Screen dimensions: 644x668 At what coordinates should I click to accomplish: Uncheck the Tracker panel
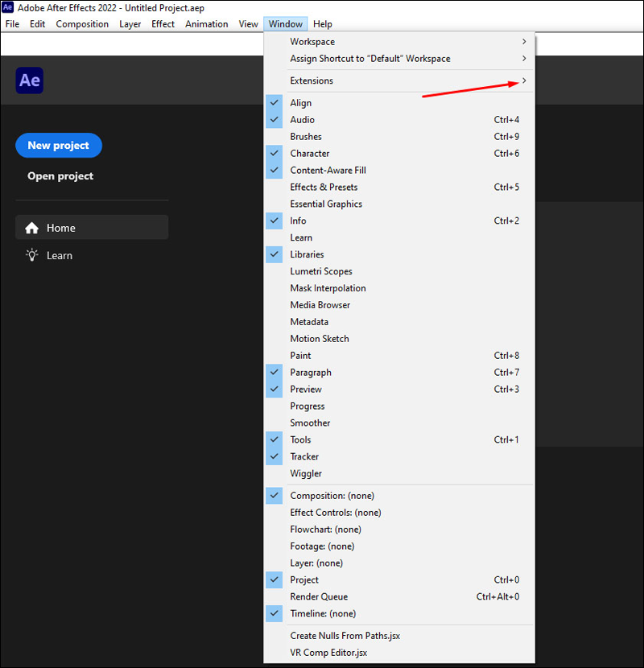pyautogui.click(x=399, y=456)
